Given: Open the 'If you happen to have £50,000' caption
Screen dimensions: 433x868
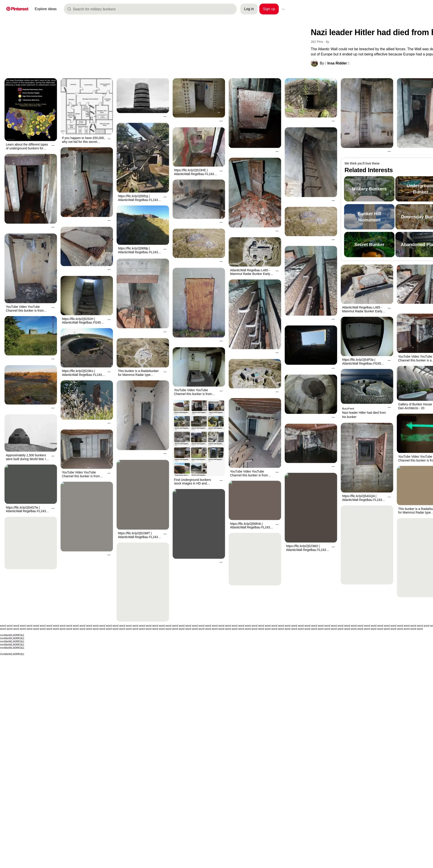Looking at the screenshot, I should tap(83, 140).
